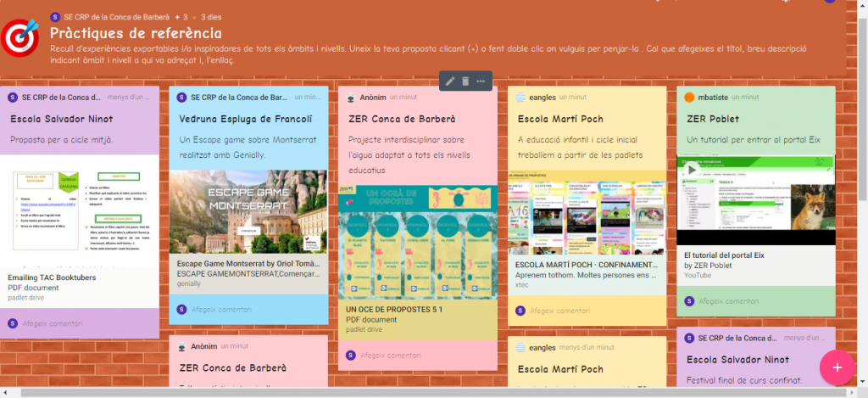868x398 pixels.
Task: Open the Emailing TAC Booktubers PDF preview
Action: (x=78, y=212)
